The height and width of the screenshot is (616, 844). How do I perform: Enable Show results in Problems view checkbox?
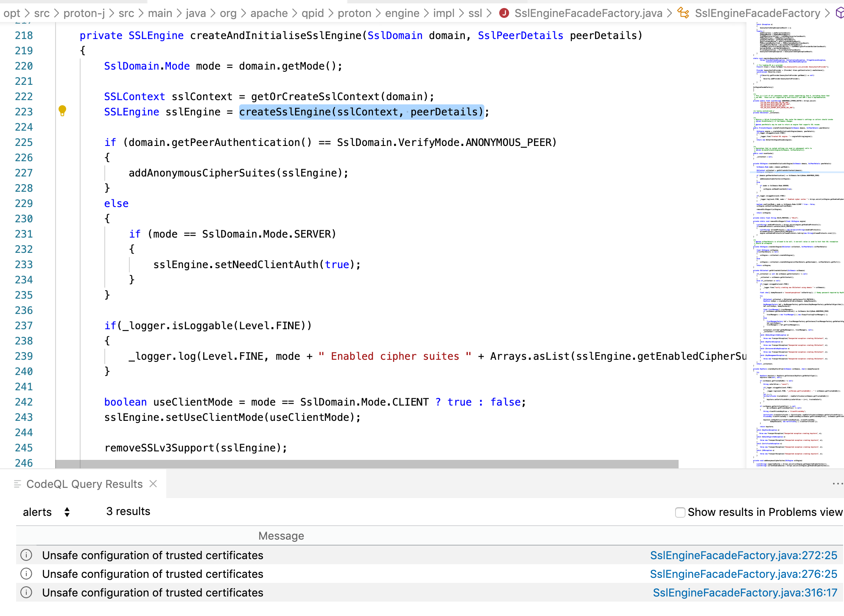[680, 512]
